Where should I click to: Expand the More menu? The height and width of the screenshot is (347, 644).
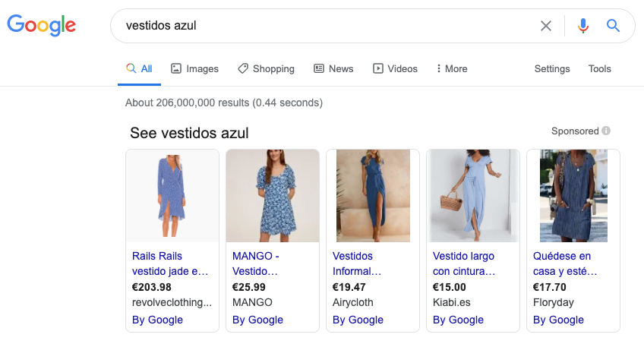[452, 68]
